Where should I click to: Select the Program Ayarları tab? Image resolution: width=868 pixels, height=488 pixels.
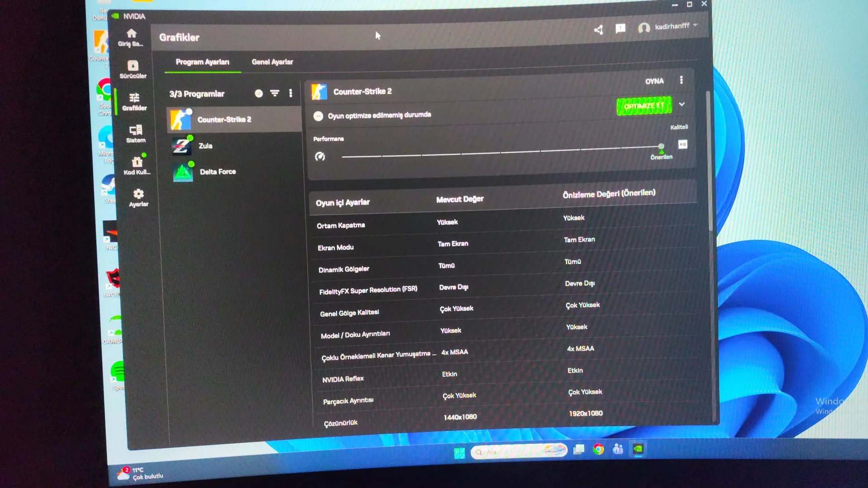click(x=202, y=62)
